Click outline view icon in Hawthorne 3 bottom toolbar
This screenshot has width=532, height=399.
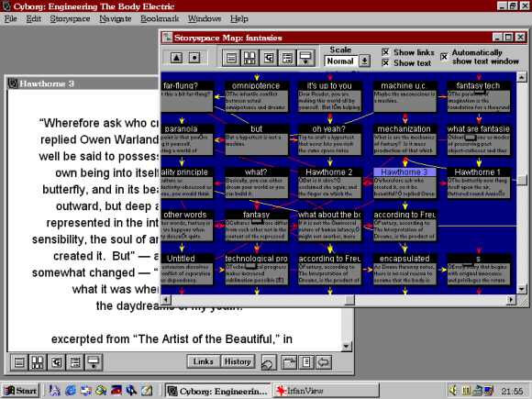tap(75, 362)
